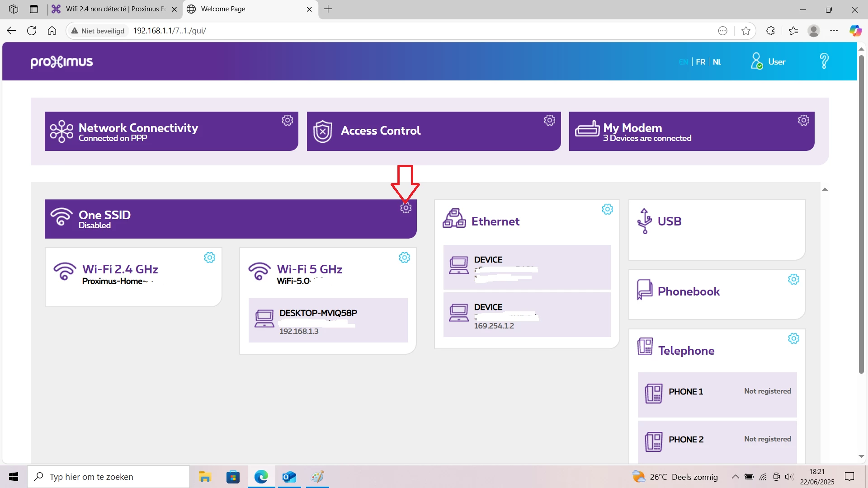Open the Network Connectivity card
This screenshot has height=488, width=868.
tap(171, 131)
